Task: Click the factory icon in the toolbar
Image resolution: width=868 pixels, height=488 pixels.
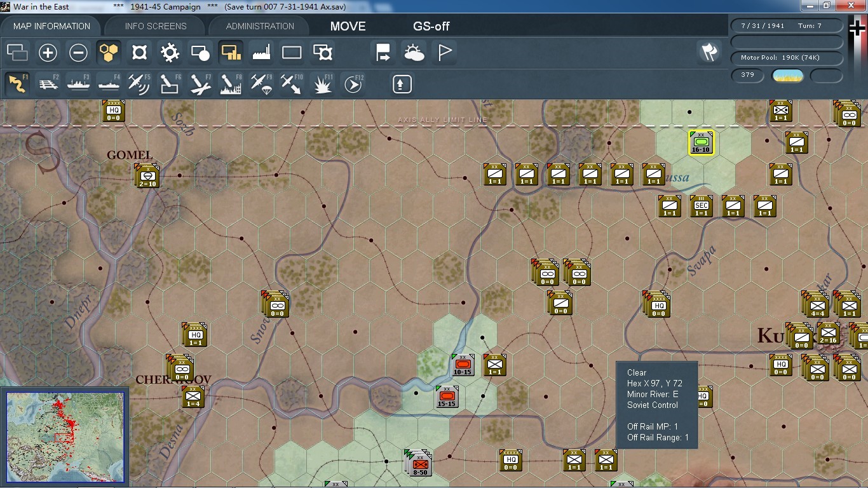Action: [261, 53]
